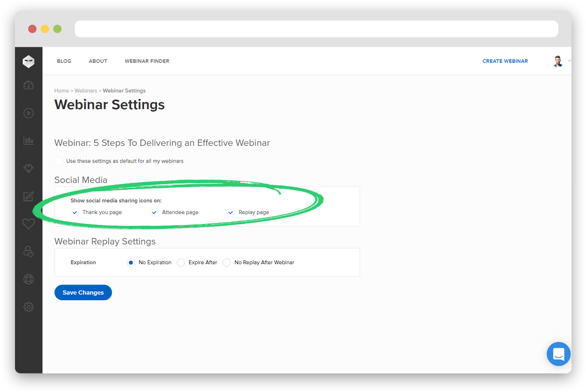The width and height of the screenshot is (586, 392).
Task: Select the Expire After radio button
Action: (181, 263)
